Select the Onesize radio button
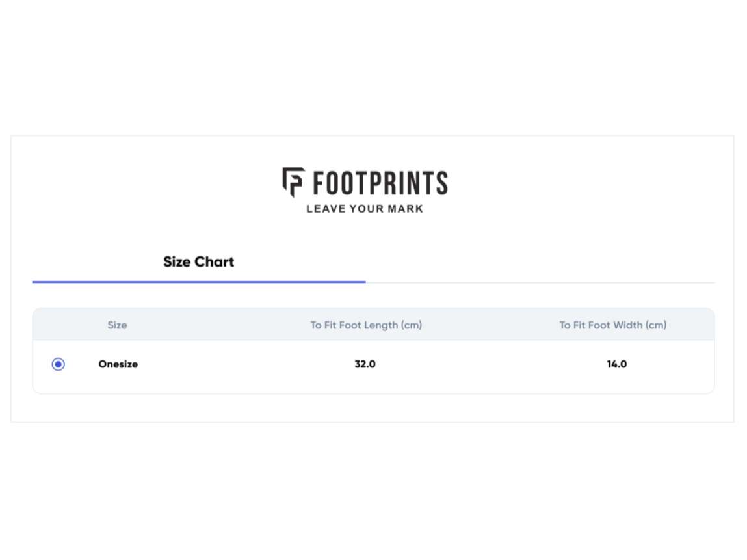 (59, 364)
